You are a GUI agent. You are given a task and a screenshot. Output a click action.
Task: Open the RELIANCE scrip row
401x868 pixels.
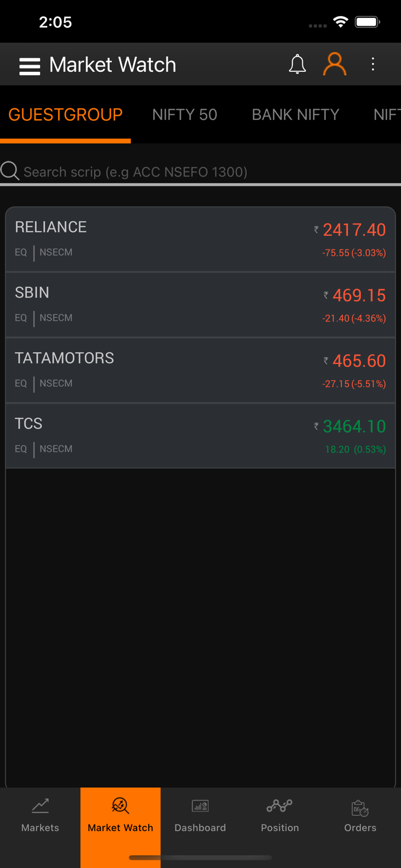[167, 239]
